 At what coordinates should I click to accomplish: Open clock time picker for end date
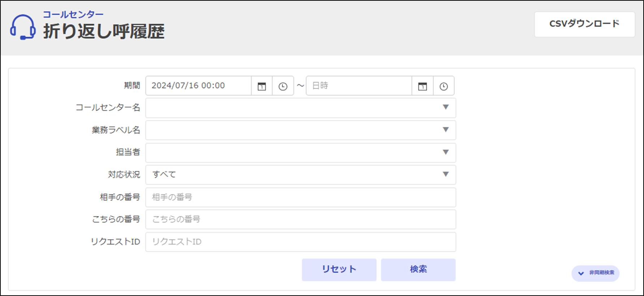444,86
